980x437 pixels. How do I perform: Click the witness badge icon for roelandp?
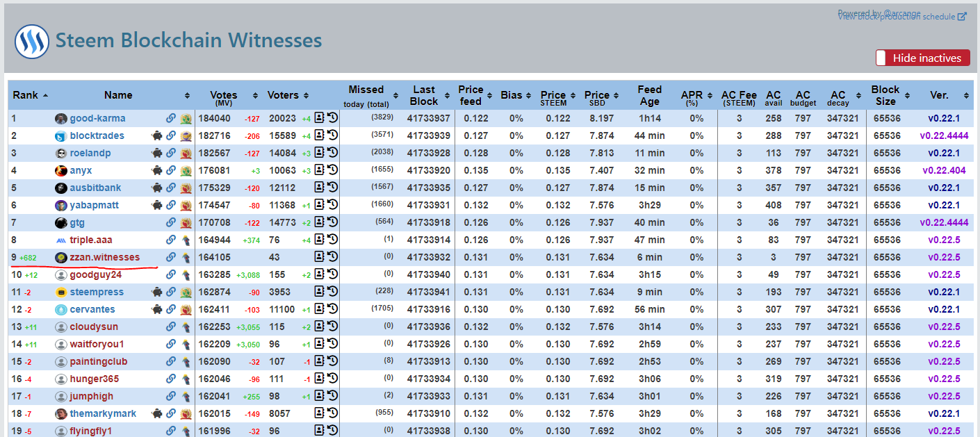(186, 153)
